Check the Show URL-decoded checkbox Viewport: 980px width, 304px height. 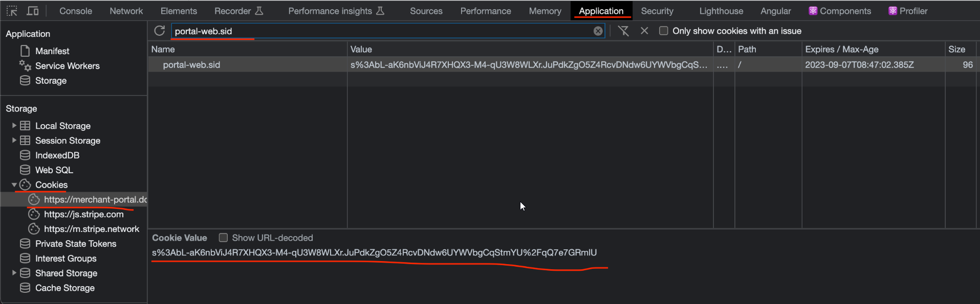pos(223,238)
